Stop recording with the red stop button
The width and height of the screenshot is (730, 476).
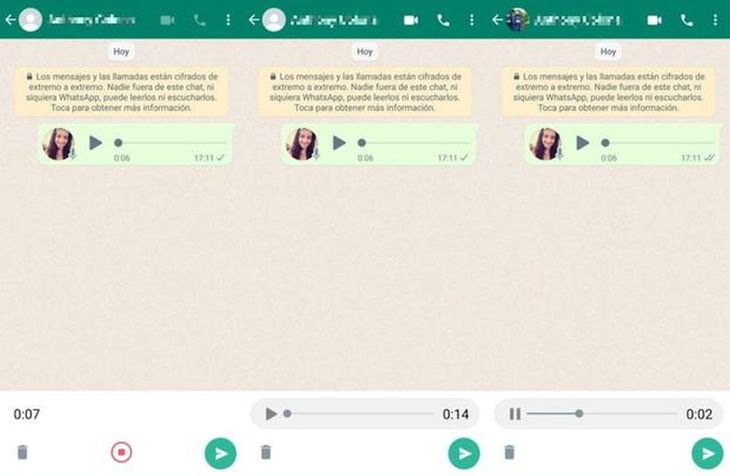[x=121, y=453]
